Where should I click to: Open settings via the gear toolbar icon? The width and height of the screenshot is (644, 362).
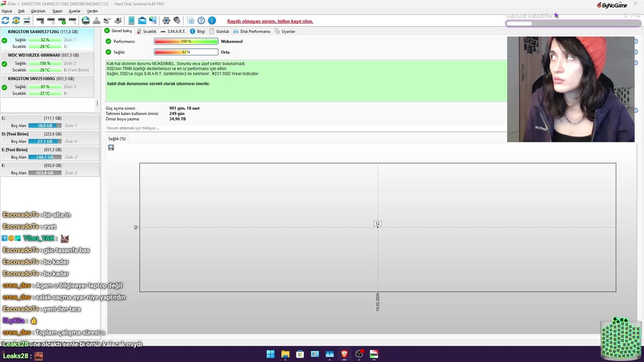pos(166,21)
